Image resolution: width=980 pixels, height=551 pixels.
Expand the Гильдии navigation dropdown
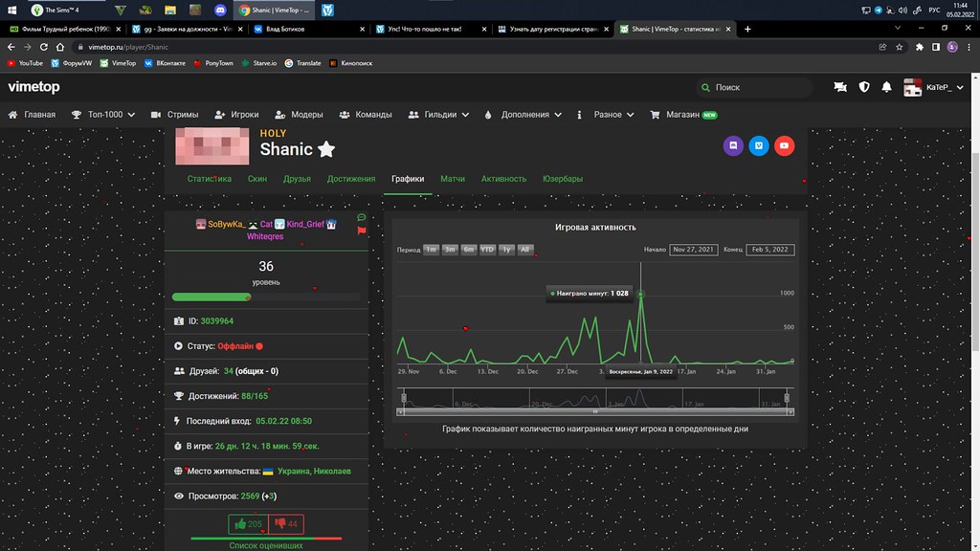[437, 115]
